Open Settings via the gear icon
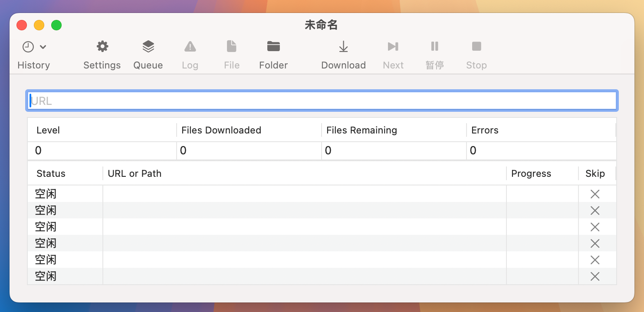Image resolution: width=644 pixels, height=312 pixels. 102,46
